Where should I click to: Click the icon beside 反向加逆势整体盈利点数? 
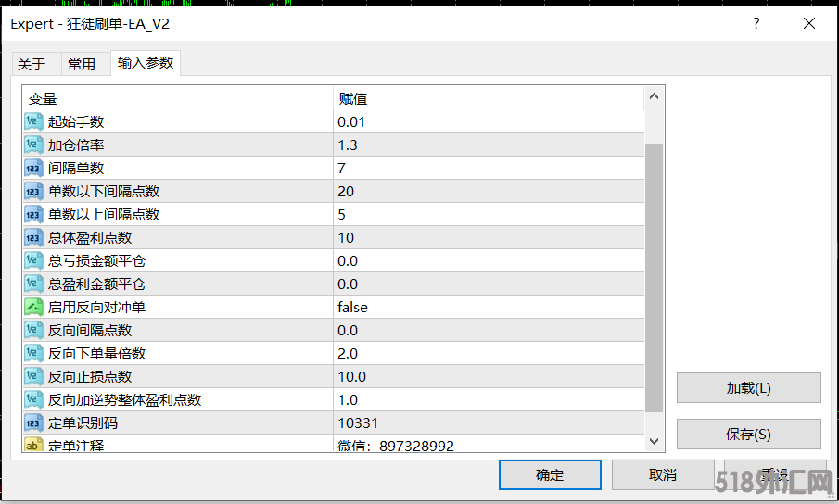(x=33, y=400)
